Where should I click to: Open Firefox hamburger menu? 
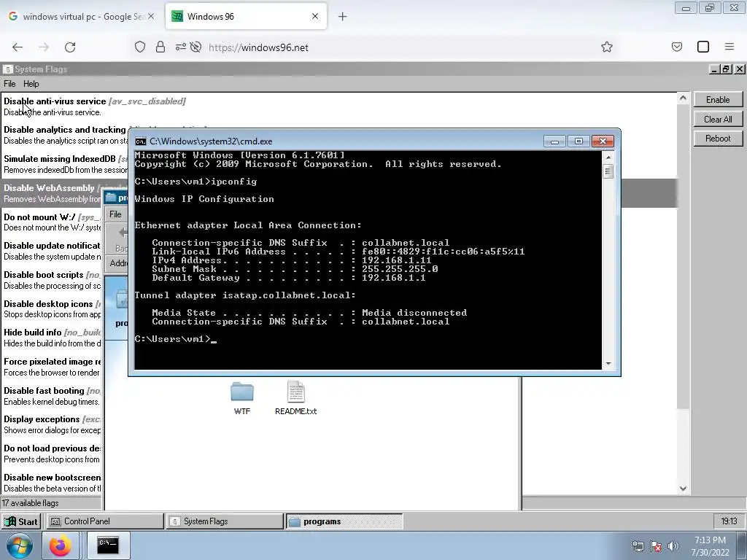[x=729, y=47]
